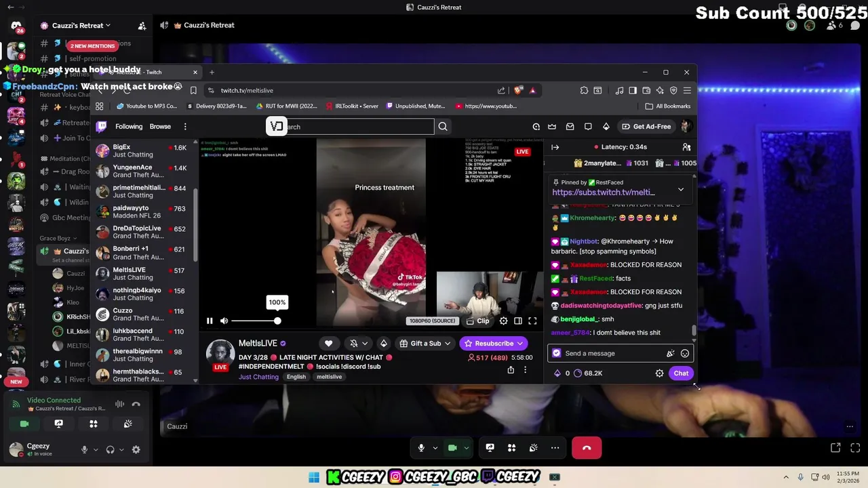Pause the Twitch stream playback
868x488 pixels.
click(x=210, y=321)
